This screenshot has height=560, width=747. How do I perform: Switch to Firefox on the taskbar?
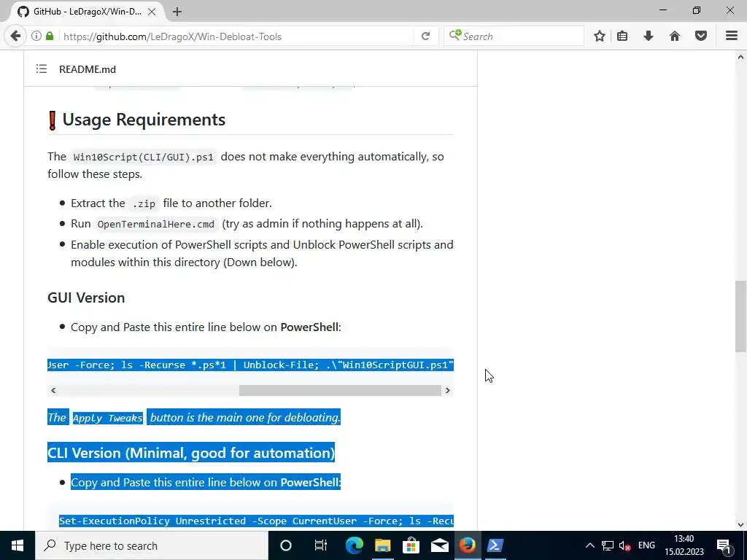[x=468, y=545]
